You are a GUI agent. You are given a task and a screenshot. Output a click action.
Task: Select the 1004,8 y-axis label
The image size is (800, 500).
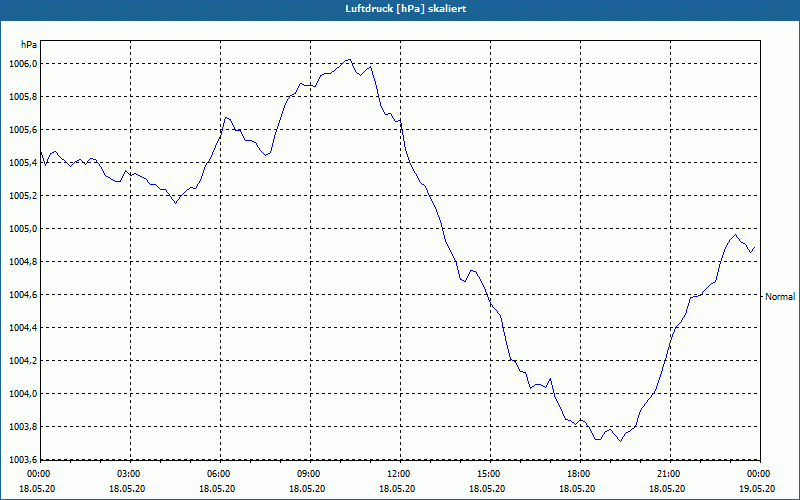23,262
